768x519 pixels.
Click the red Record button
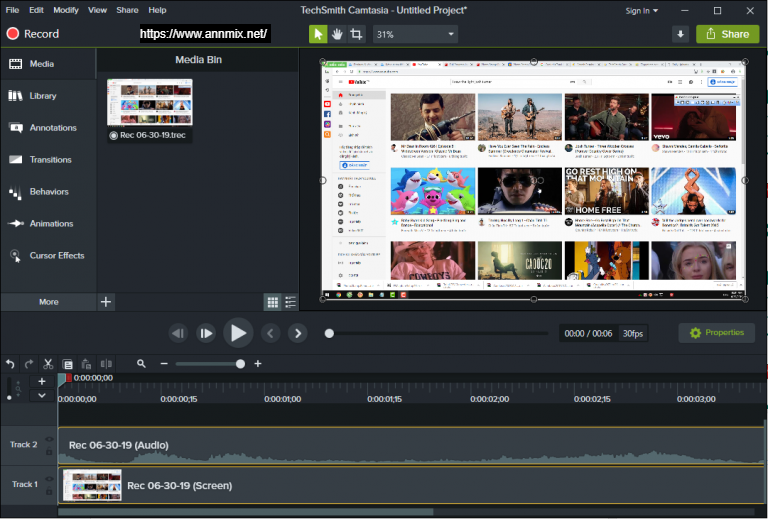[x=33, y=34]
